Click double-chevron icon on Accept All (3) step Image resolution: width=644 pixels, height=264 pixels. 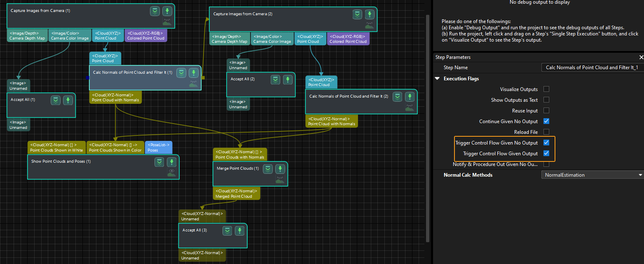click(x=227, y=231)
